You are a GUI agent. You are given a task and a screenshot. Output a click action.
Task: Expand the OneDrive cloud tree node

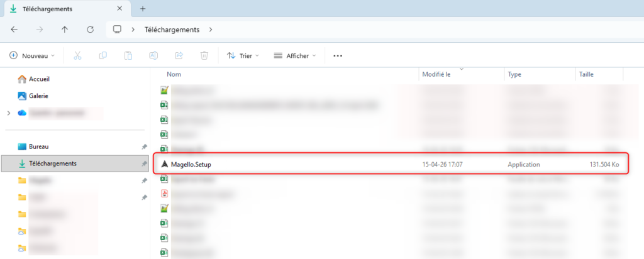pyautogui.click(x=8, y=113)
